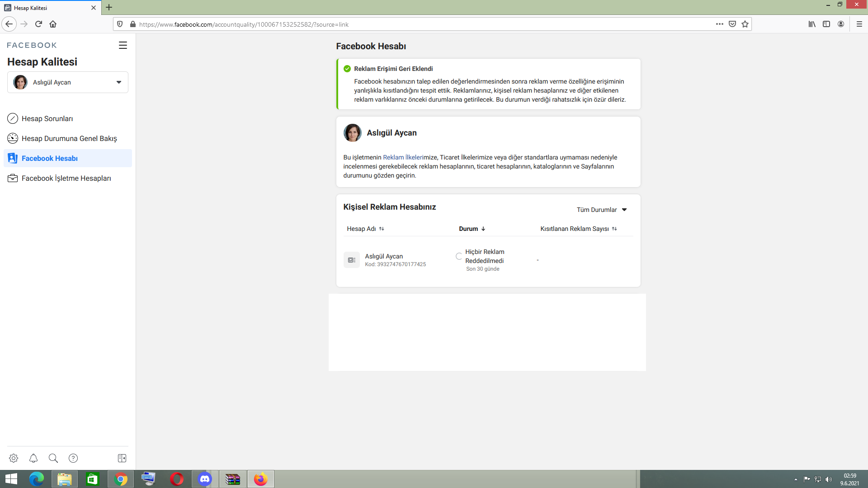
Task: Open Discord from the Windows taskbar
Action: pos(205,479)
